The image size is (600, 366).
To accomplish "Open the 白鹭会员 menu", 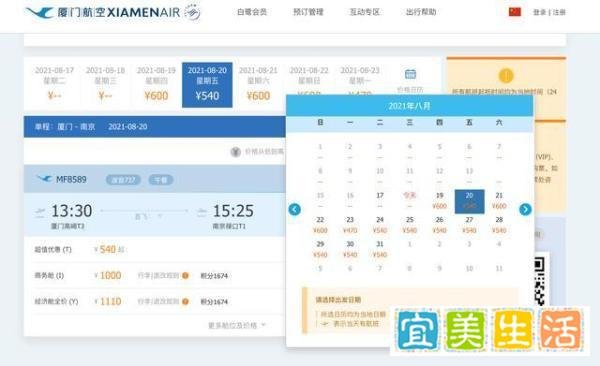I will point(252,12).
